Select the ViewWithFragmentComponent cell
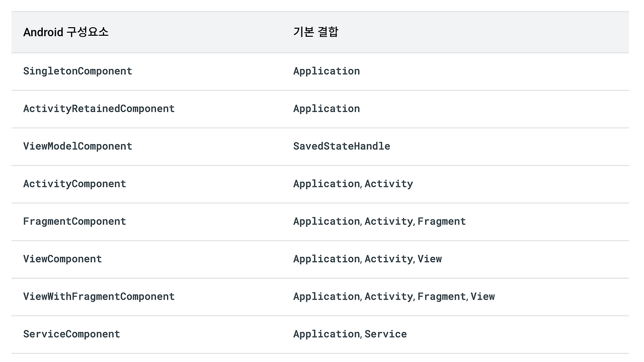Image resolution: width=644 pixels, height=362 pixels. click(99, 297)
